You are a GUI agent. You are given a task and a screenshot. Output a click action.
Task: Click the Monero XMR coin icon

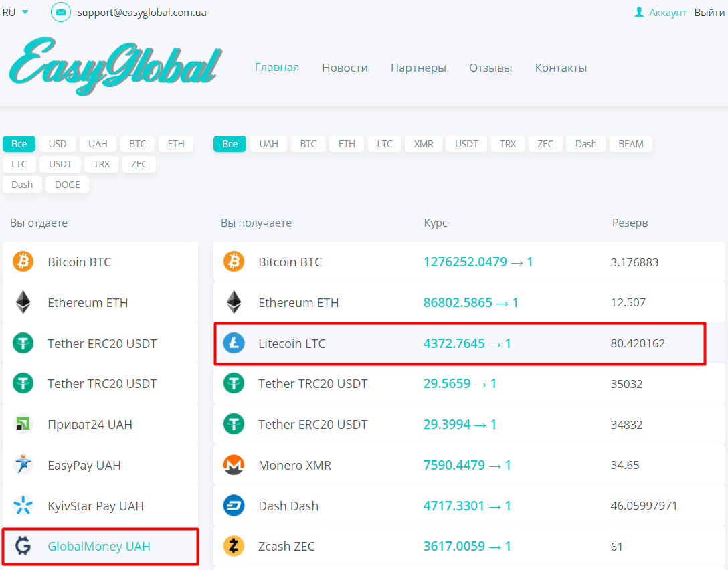(x=234, y=465)
